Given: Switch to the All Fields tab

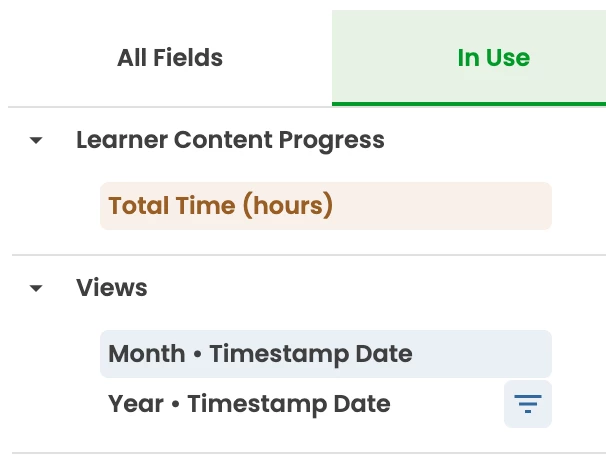Looking at the screenshot, I should pos(170,58).
